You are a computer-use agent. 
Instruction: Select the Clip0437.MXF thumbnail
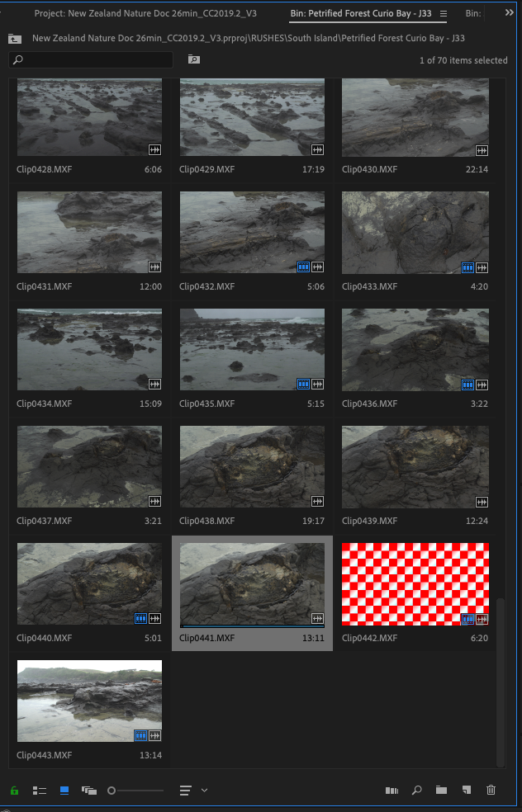[x=90, y=466]
